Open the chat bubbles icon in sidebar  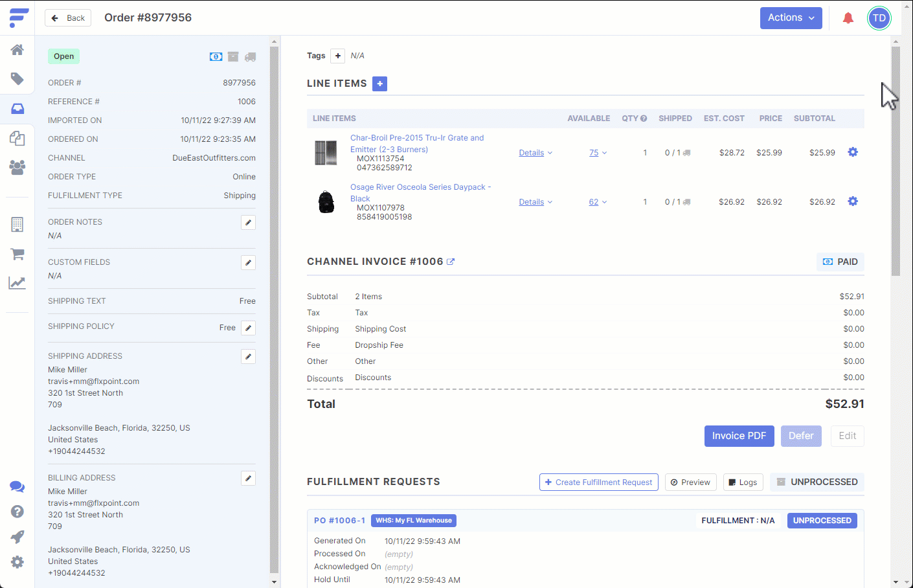point(17,487)
